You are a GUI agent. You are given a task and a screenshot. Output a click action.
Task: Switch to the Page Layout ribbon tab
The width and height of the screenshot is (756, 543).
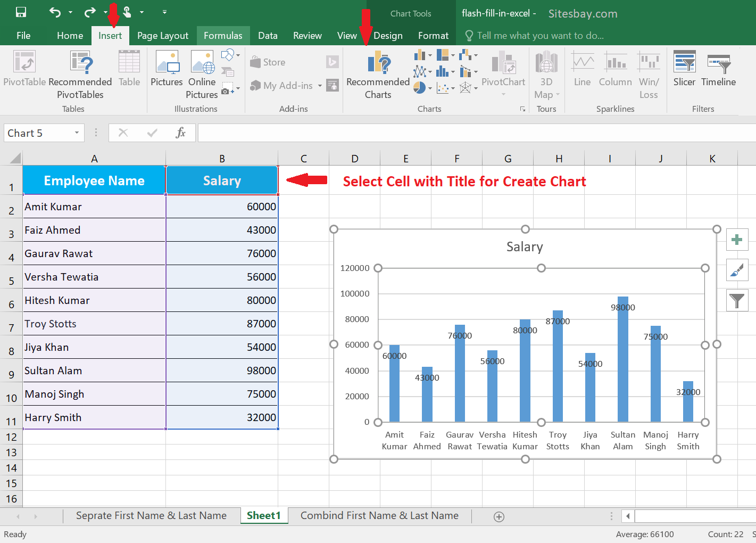point(162,36)
